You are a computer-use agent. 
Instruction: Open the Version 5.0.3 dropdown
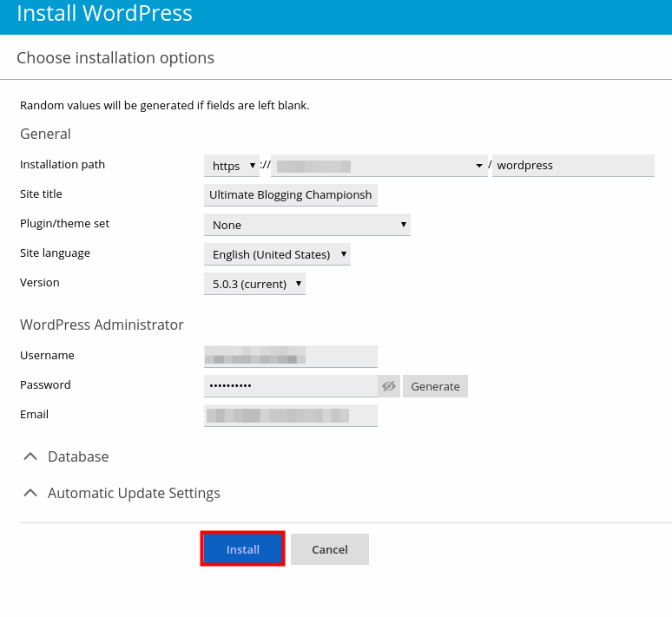point(254,284)
